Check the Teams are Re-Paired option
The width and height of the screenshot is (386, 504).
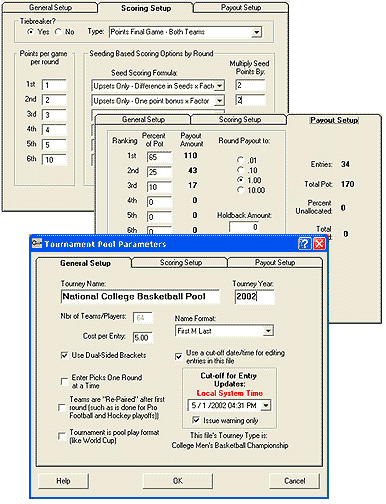point(62,408)
